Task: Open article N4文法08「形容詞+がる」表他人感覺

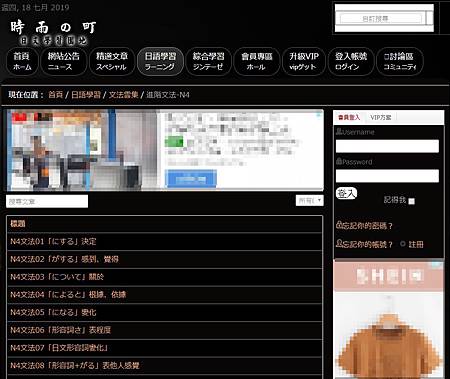Action: 75,365
